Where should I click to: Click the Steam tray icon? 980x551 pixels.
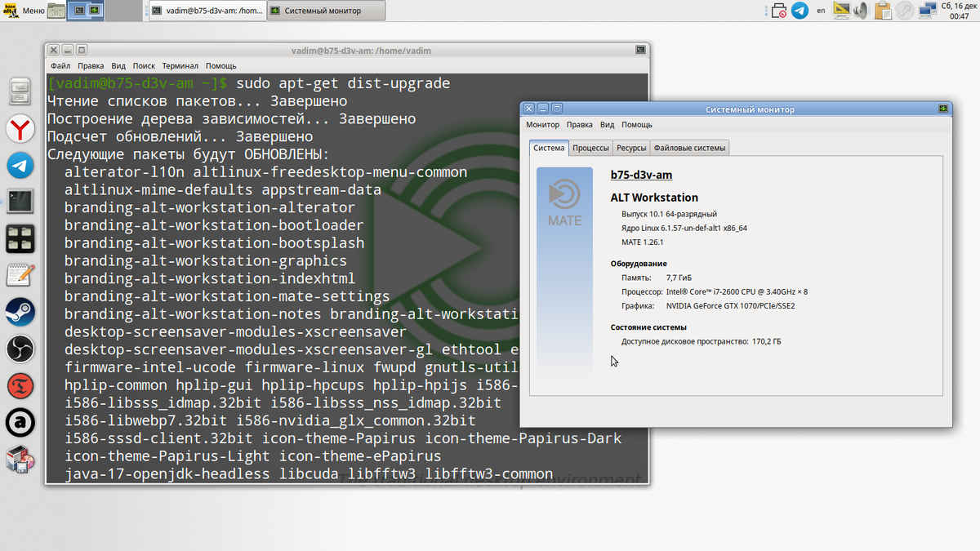904,11
